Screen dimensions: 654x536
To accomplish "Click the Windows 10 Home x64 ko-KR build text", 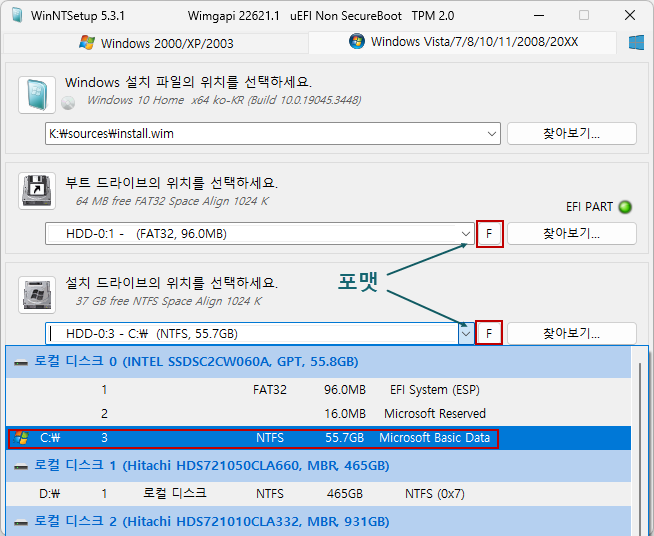I will [224, 101].
